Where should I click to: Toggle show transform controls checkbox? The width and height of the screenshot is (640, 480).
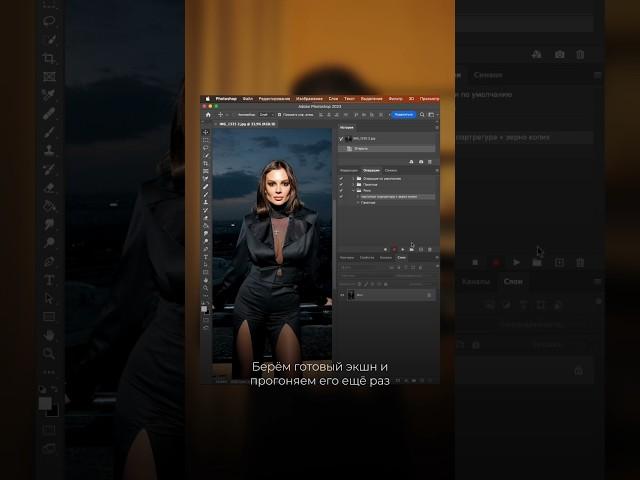point(279,115)
